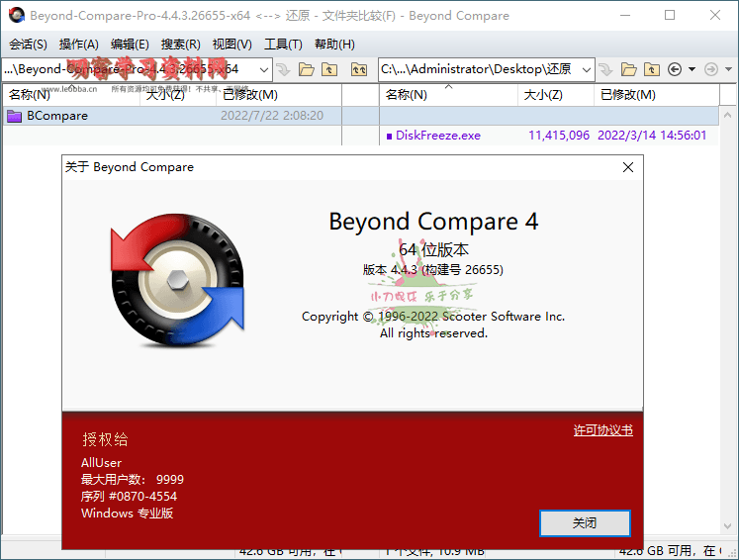Click the left pane's 已修改(M) column header
This screenshot has width=739, height=560.
[x=249, y=95]
